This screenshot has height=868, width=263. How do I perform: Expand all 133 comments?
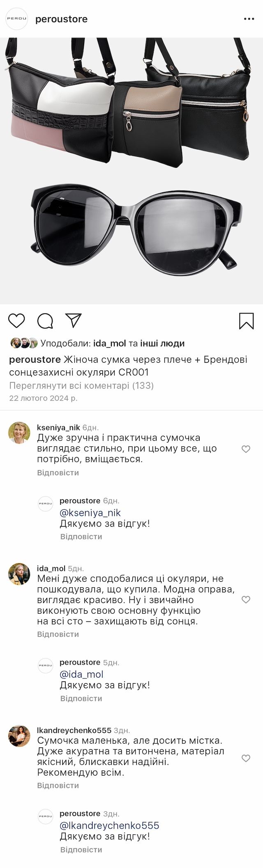coord(81,385)
